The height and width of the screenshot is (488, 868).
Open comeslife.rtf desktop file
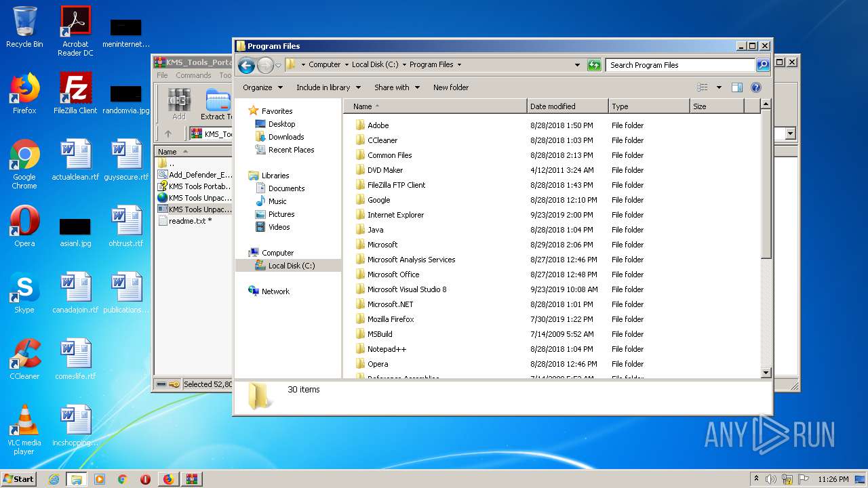click(75, 359)
